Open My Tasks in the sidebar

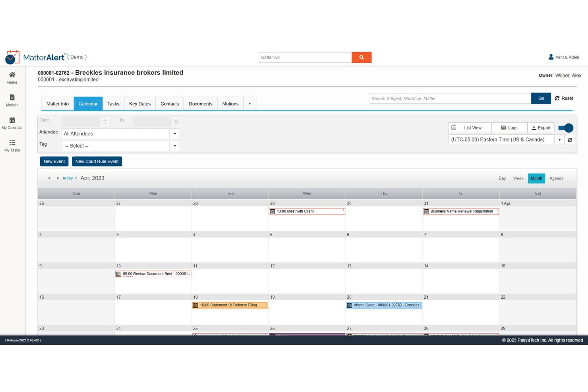(x=12, y=146)
